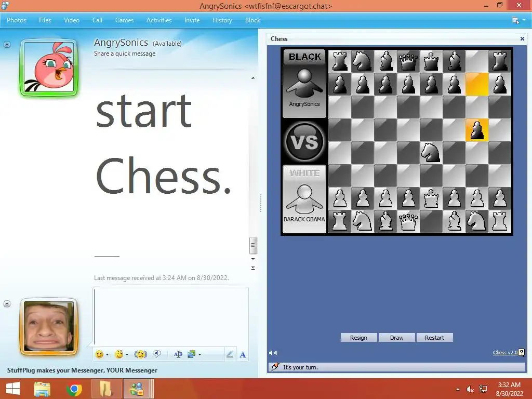Click the voice clip speech bubble icon
This screenshot has width=532, height=399.
click(x=157, y=354)
